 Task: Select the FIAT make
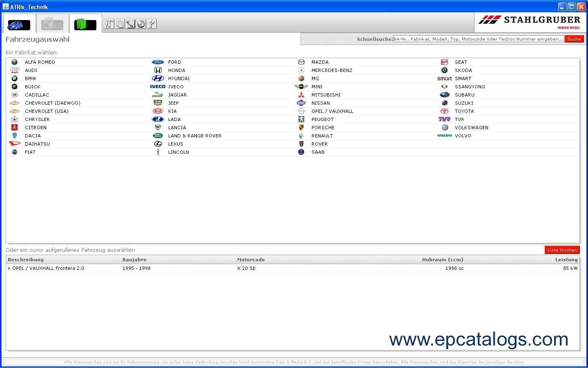30,152
